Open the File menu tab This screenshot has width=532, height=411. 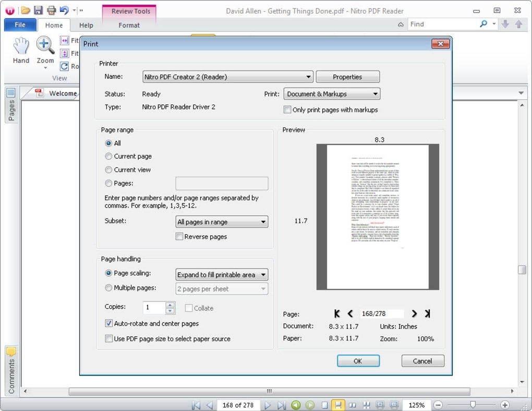click(x=20, y=25)
